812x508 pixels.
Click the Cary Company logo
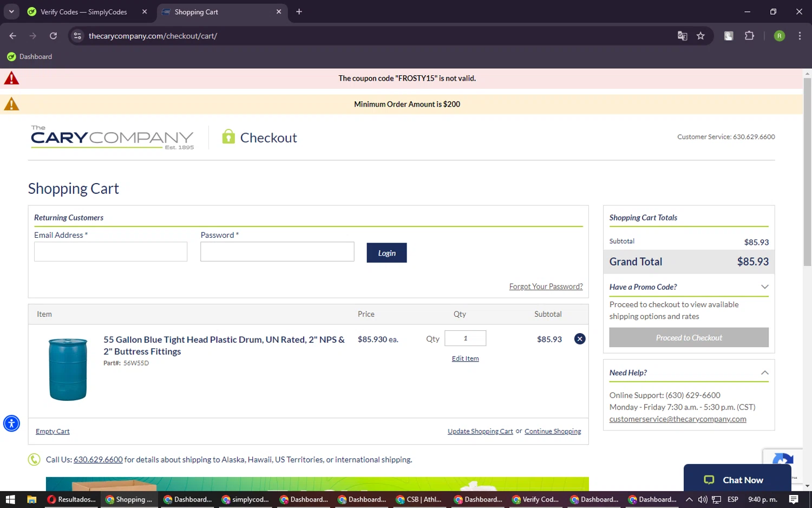[112, 138]
